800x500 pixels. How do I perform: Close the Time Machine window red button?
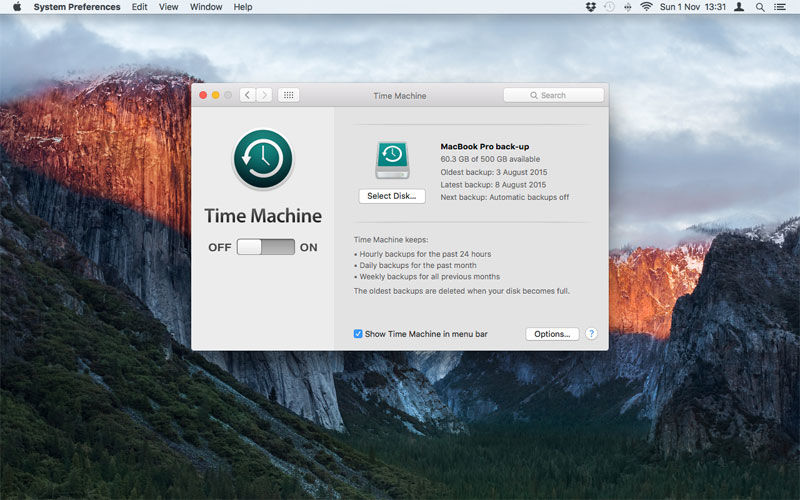203,95
